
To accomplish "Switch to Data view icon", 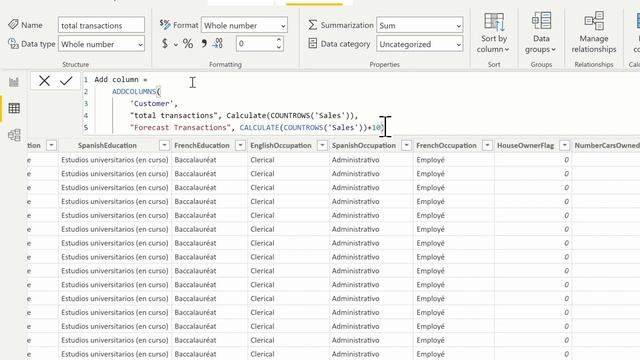I will coord(14,109).
